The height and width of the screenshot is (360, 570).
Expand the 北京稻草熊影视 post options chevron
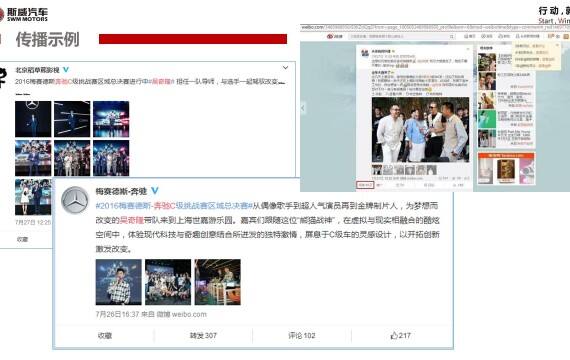285,68
